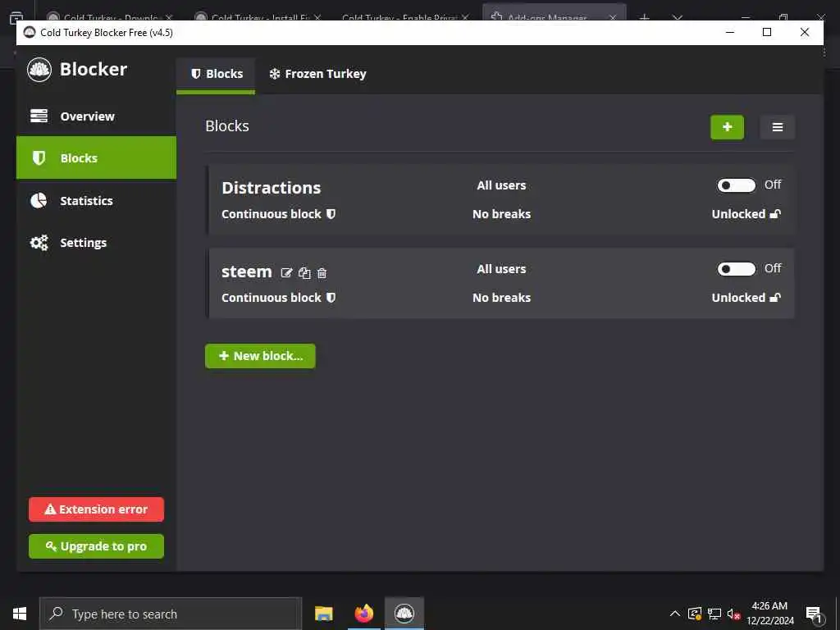
Task: Click the red Extension error button
Action: (x=97, y=509)
